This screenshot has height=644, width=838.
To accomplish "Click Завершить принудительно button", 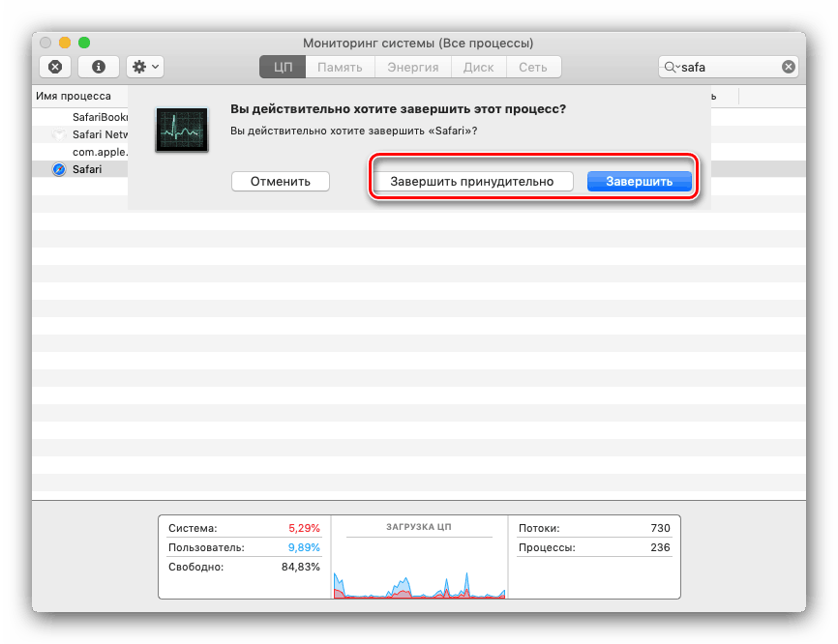I will click(x=472, y=181).
